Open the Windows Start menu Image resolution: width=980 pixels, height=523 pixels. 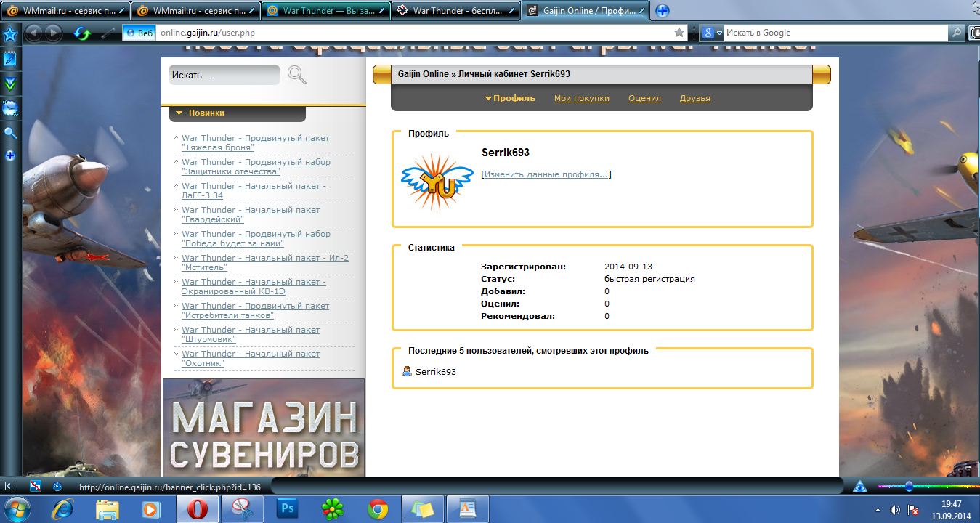[x=17, y=508]
